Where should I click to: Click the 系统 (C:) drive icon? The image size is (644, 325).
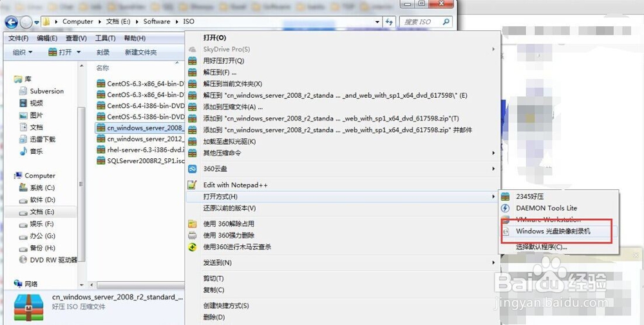pyautogui.click(x=23, y=187)
